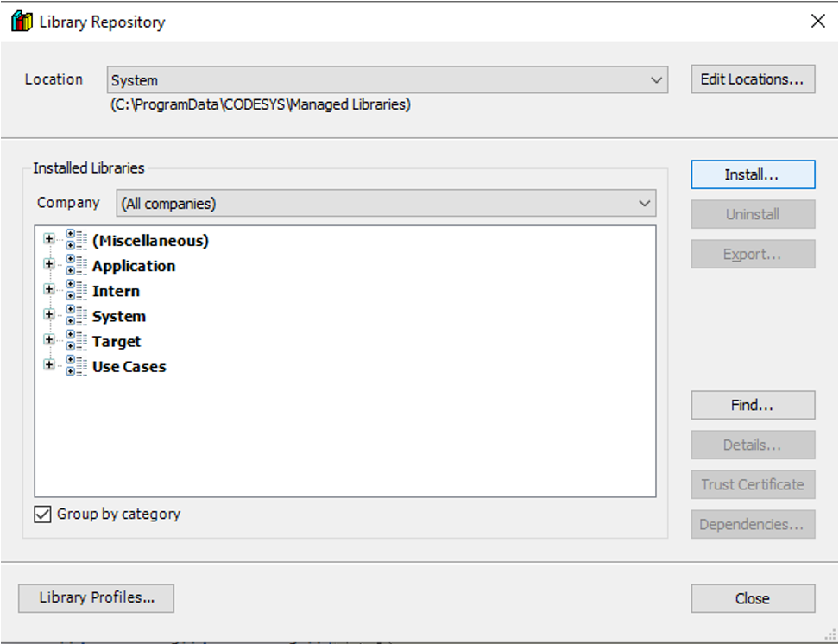The image size is (839, 644).
Task: Click the Edit Locations button
Action: tap(753, 79)
